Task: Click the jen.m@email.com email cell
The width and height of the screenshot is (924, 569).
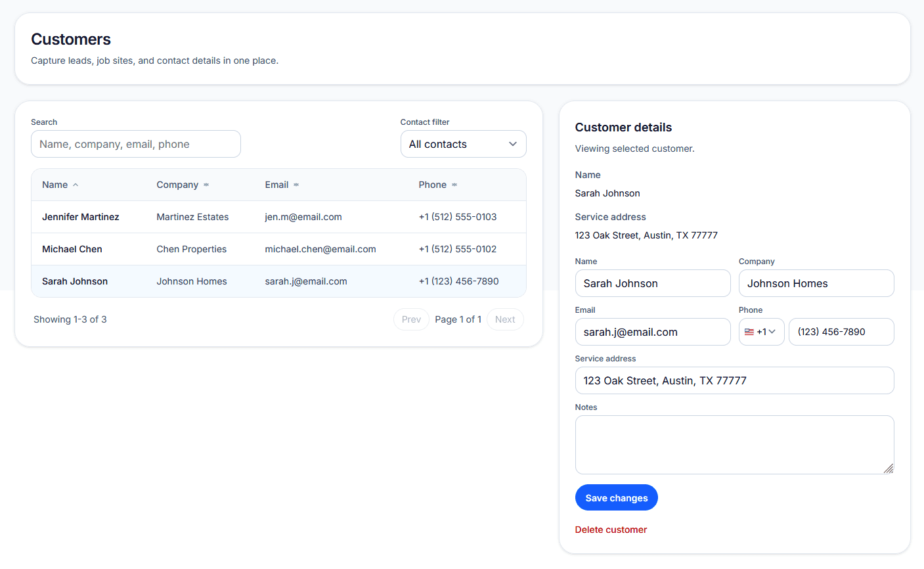Action: tap(303, 217)
